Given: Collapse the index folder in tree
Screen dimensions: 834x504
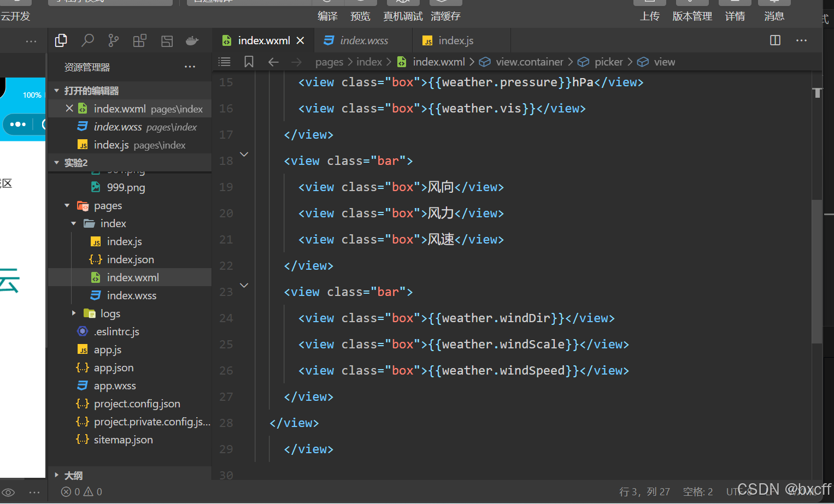Looking at the screenshot, I should (74, 224).
